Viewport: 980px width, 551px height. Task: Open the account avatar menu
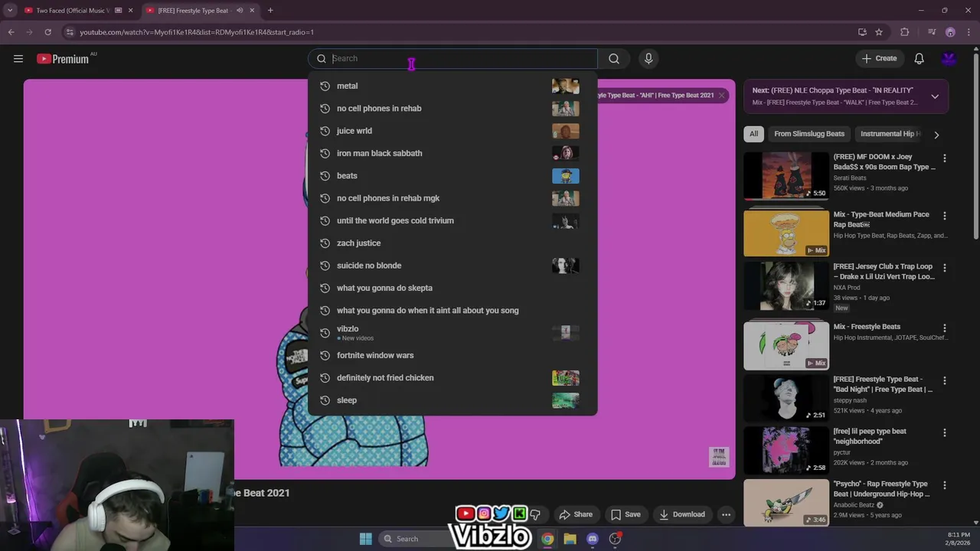coord(949,59)
